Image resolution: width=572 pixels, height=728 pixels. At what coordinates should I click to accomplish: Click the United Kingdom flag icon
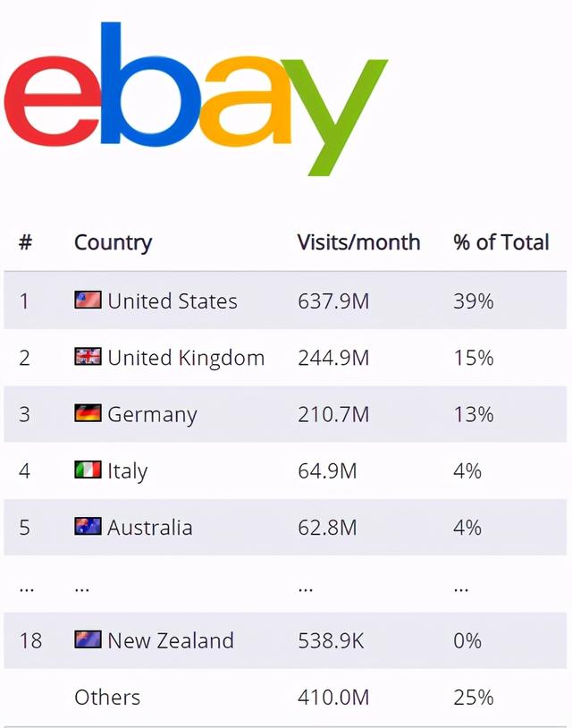[88, 358]
